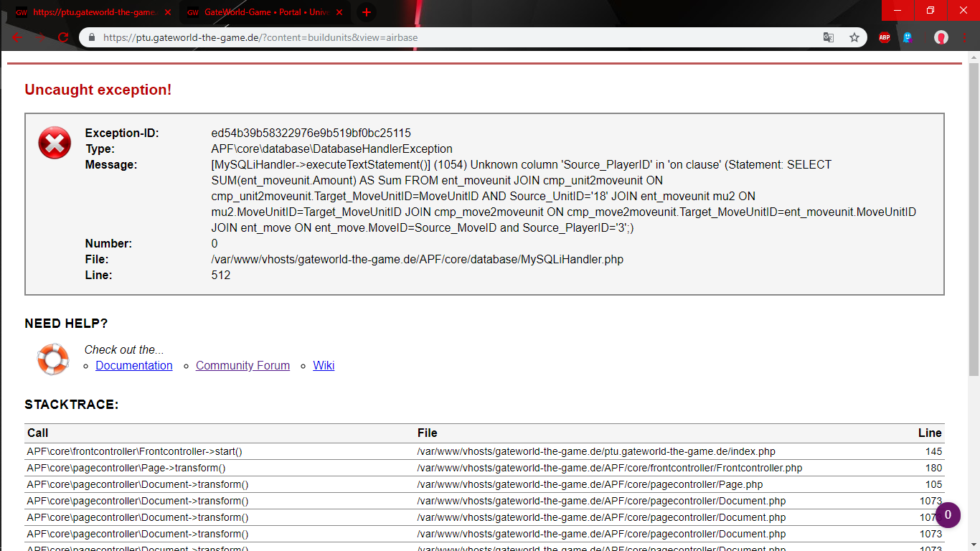980x551 pixels.
Task: Click the red error X icon
Action: point(55,143)
